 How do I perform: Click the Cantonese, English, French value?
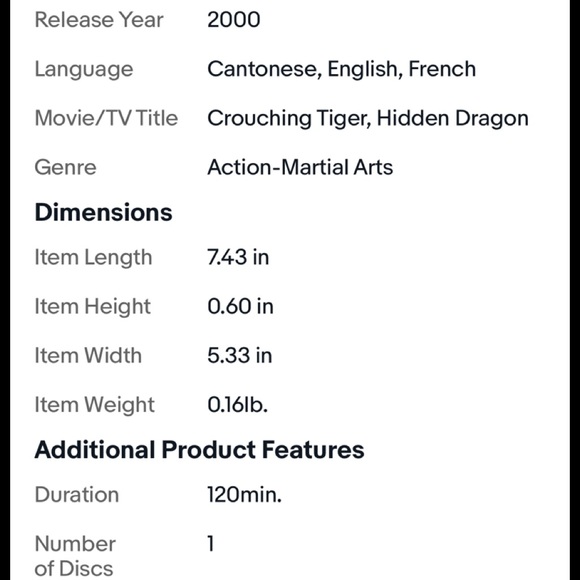(x=341, y=69)
